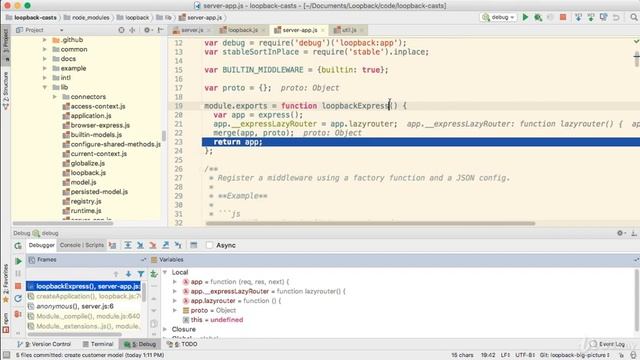The height and width of the screenshot is (360, 640).
Task: Click Force Step Into red arrow icon
Action: [x=153, y=245]
